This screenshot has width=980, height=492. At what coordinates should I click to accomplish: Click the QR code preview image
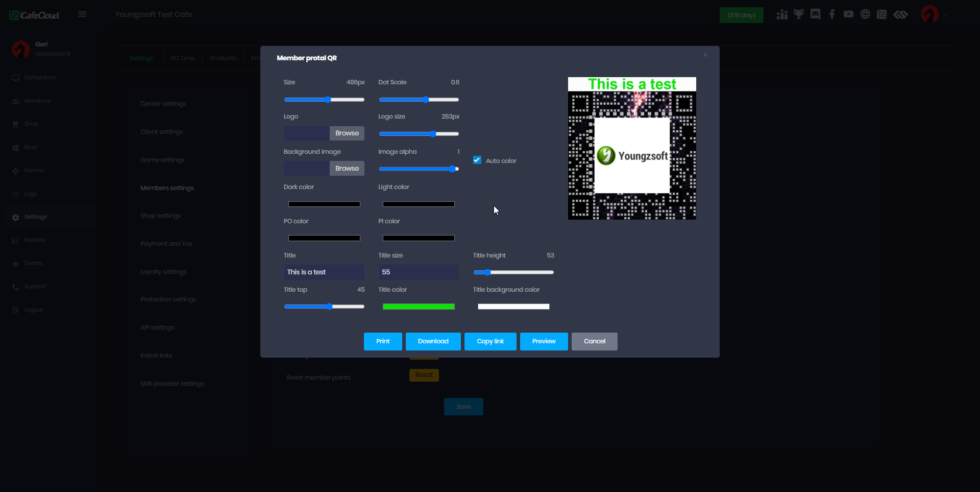[x=632, y=148]
